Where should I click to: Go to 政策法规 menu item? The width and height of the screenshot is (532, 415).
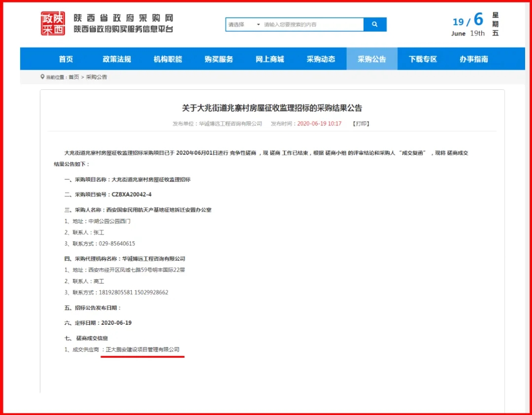pos(117,59)
